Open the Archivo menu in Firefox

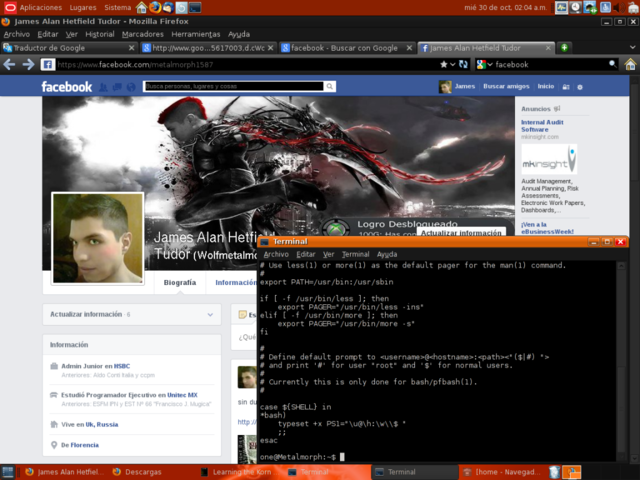pyautogui.click(x=17, y=34)
